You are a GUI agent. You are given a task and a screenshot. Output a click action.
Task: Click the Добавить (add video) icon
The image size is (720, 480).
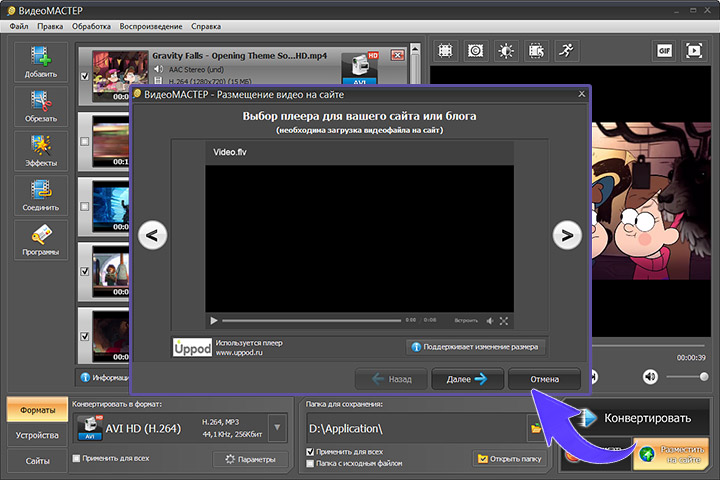[41, 62]
